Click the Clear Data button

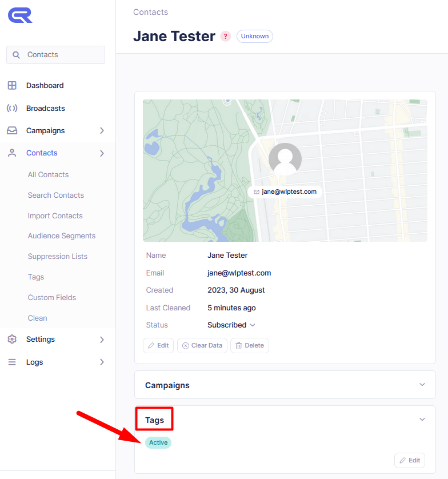click(x=202, y=345)
